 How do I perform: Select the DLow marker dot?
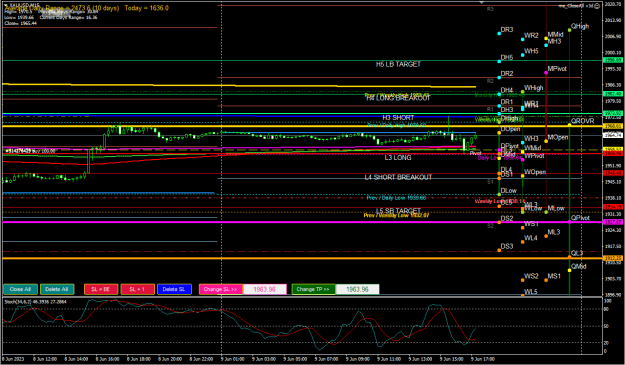coord(499,194)
